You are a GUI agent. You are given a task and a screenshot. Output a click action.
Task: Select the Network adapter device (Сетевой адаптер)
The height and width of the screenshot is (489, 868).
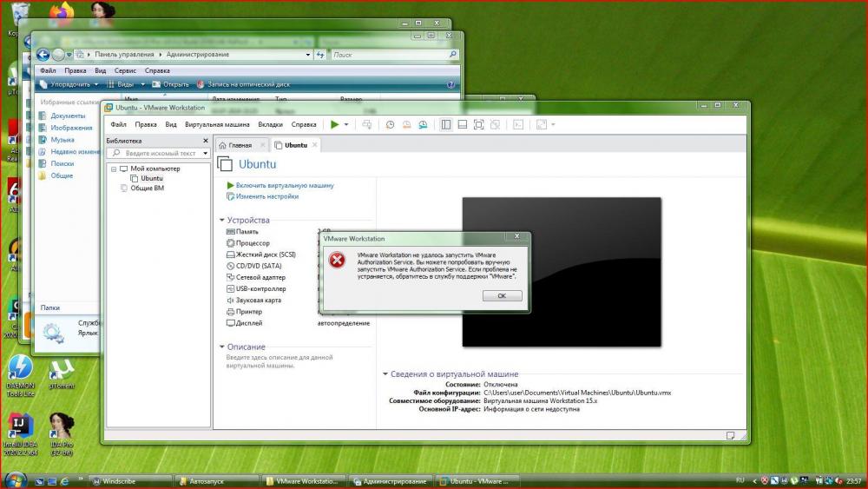[255, 277]
